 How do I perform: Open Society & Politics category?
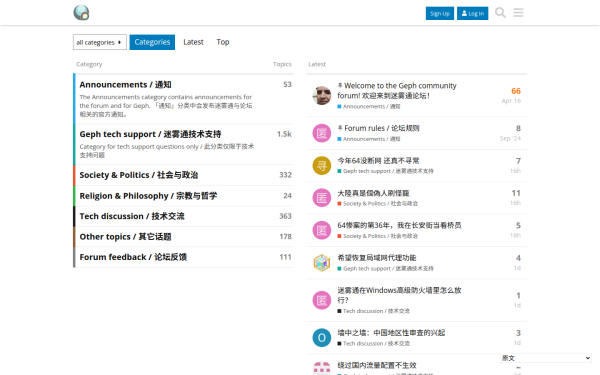pos(139,175)
